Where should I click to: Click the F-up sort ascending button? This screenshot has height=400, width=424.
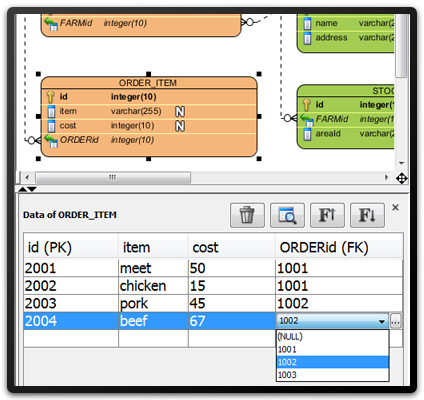point(327,215)
